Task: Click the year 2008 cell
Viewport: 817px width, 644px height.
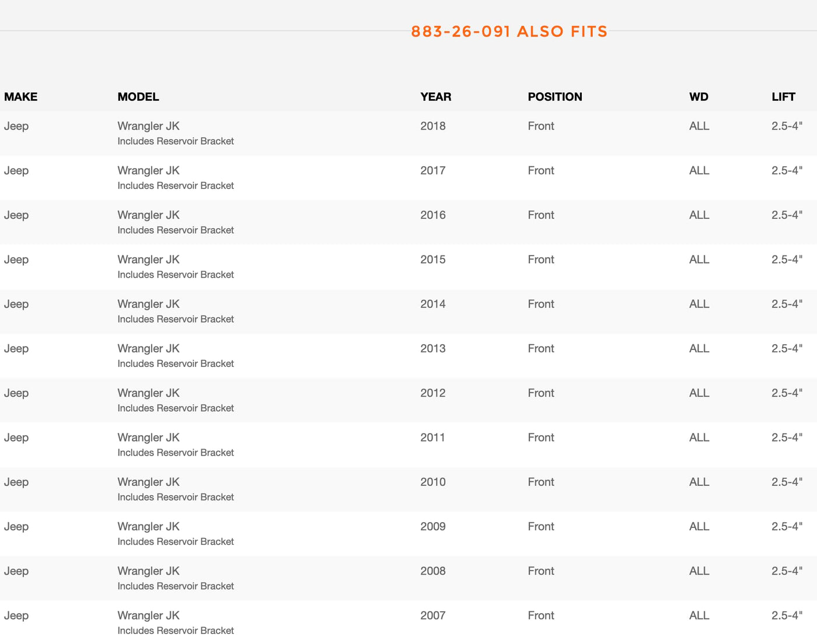Action: pos(432,571)
